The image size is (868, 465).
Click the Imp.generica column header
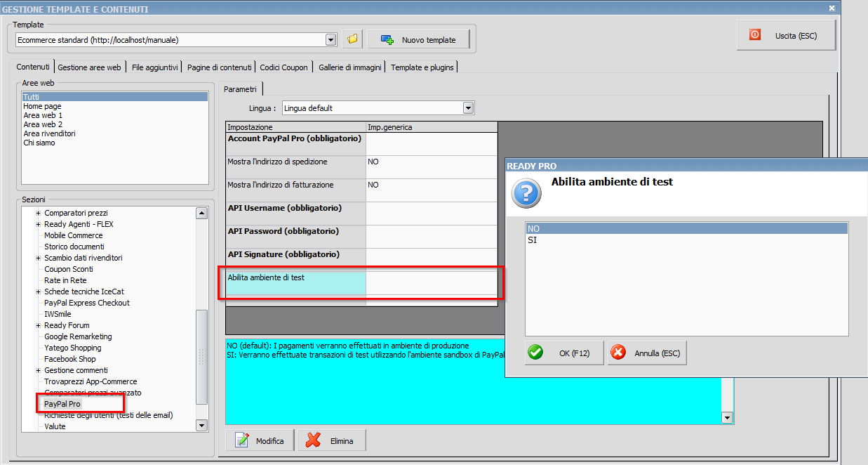(x=432, y=127)
